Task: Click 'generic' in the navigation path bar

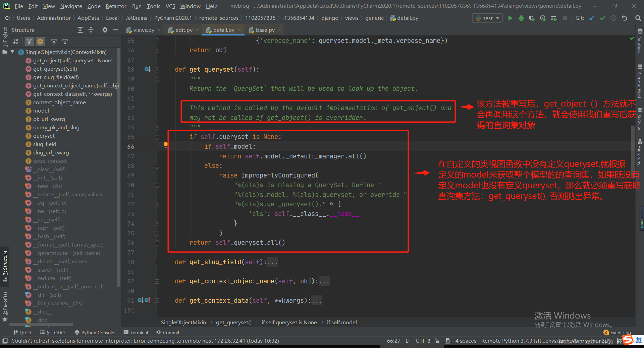Action: (374, 18)
